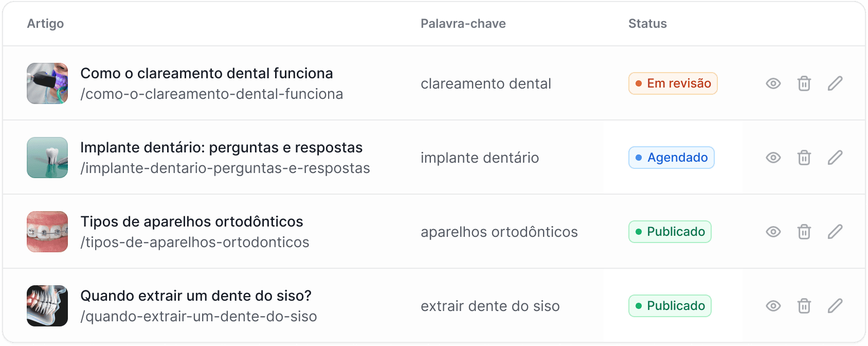Click the Agendado status for implante dentário

[x=672, y=158]
